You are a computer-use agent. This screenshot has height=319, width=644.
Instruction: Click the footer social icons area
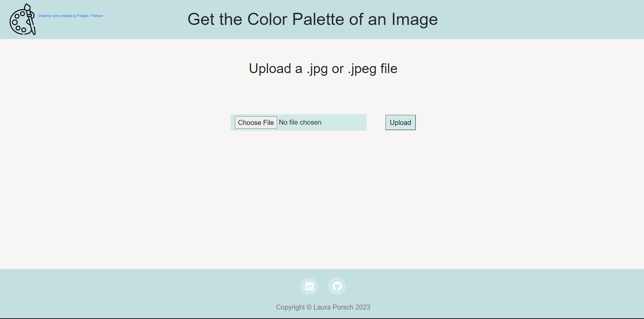coord(323,286)
